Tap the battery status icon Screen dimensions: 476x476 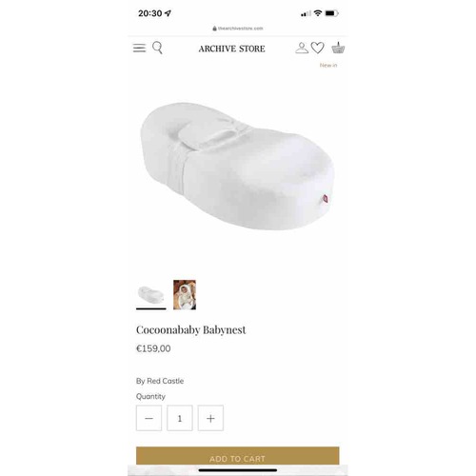click(x=332, y=13)
